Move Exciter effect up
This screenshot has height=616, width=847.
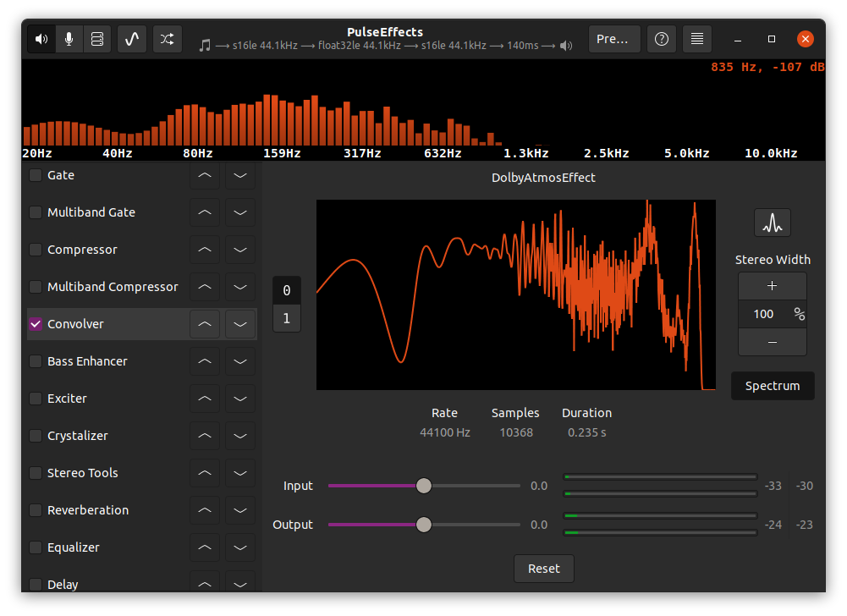tap(205, 399)
